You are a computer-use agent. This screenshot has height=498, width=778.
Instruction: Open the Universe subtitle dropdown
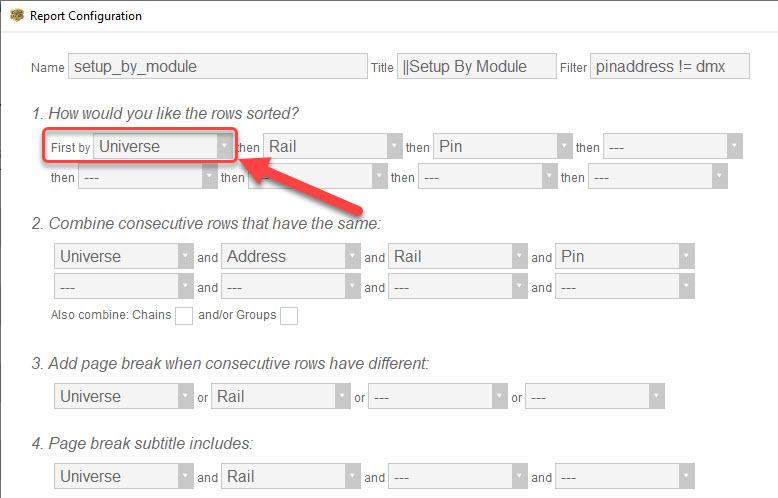click(x=124, y=477)
